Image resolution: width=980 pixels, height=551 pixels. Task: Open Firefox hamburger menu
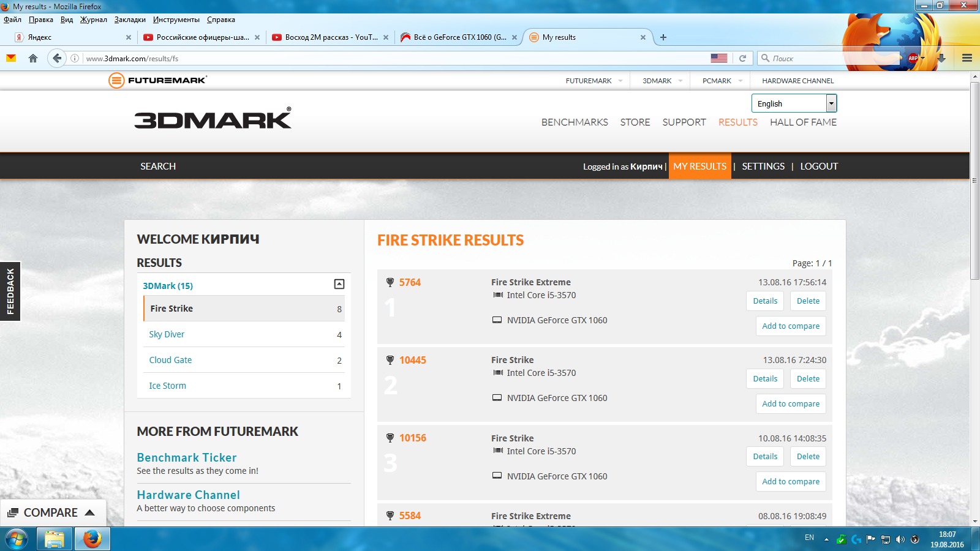pos(967,58)
